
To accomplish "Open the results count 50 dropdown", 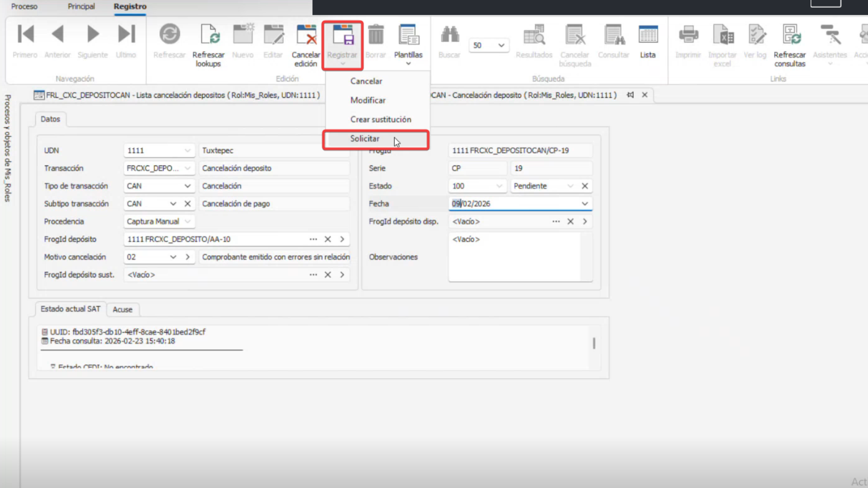I will point(501,45).
